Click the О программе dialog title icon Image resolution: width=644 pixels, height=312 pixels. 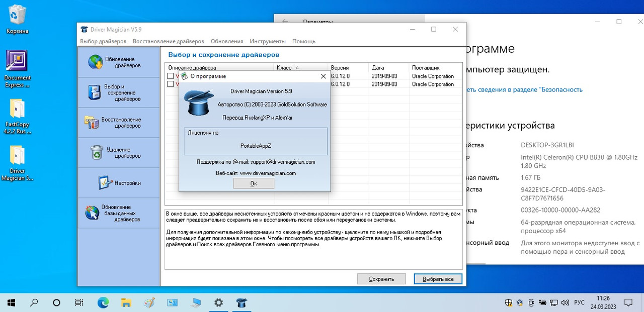click(x=184, y=76)
